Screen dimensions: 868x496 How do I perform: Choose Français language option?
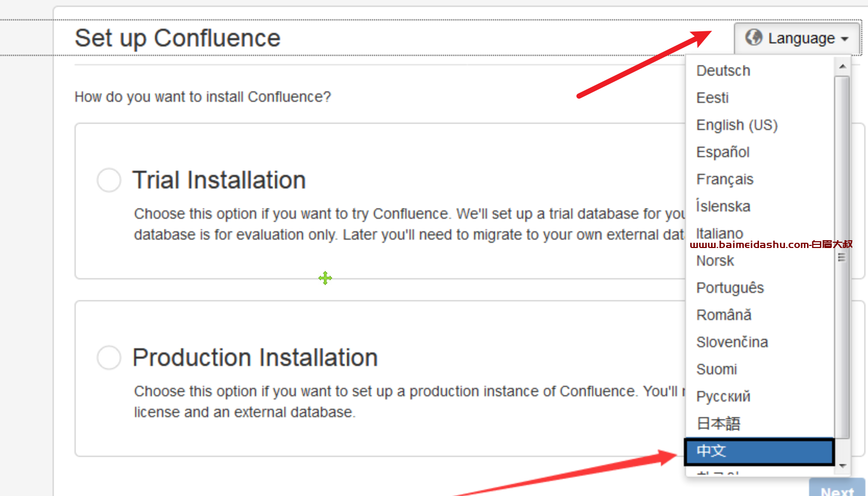[x=760, y=179]
